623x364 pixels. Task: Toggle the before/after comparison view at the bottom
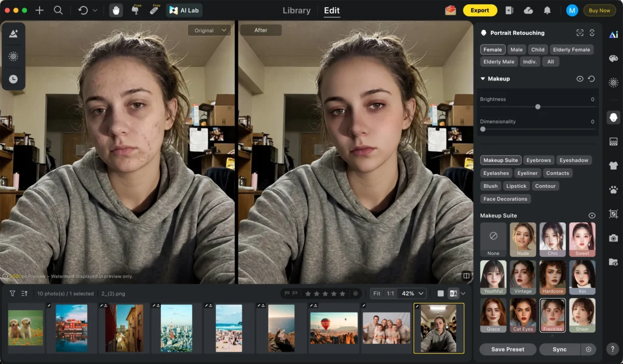[454, 293]
